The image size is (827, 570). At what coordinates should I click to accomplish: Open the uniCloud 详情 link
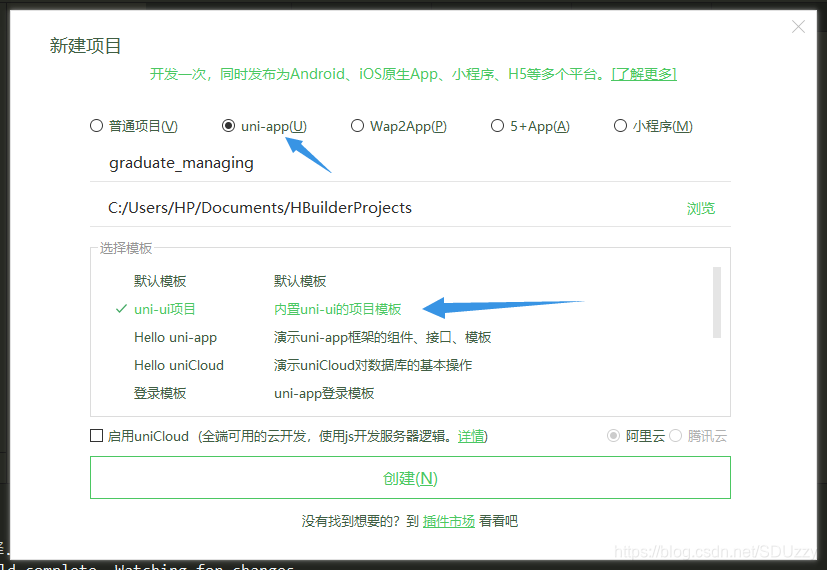tap(471, 436)
